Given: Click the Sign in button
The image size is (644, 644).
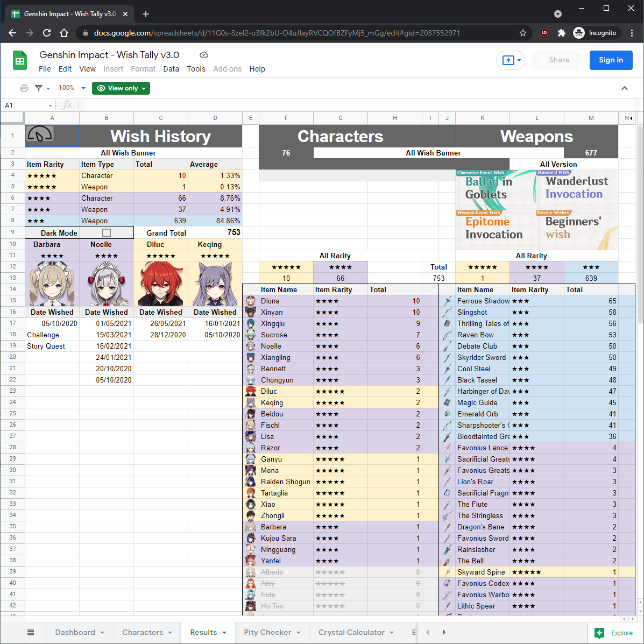Looking at the screenshot, I should tap(611, 60).
